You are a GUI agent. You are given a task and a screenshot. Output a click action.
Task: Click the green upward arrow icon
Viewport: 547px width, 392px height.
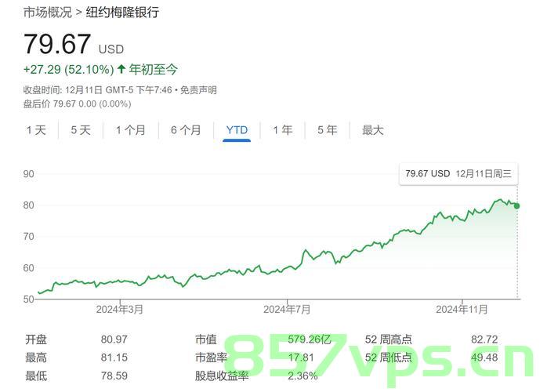[121, 69]
